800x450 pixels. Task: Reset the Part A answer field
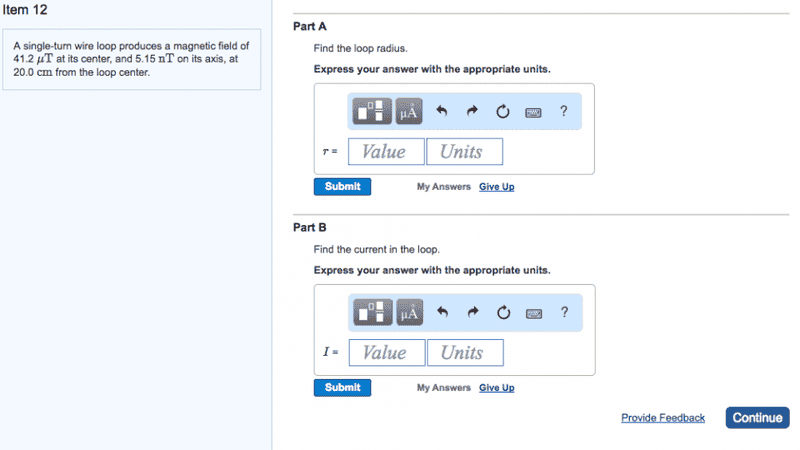(503, 112)
